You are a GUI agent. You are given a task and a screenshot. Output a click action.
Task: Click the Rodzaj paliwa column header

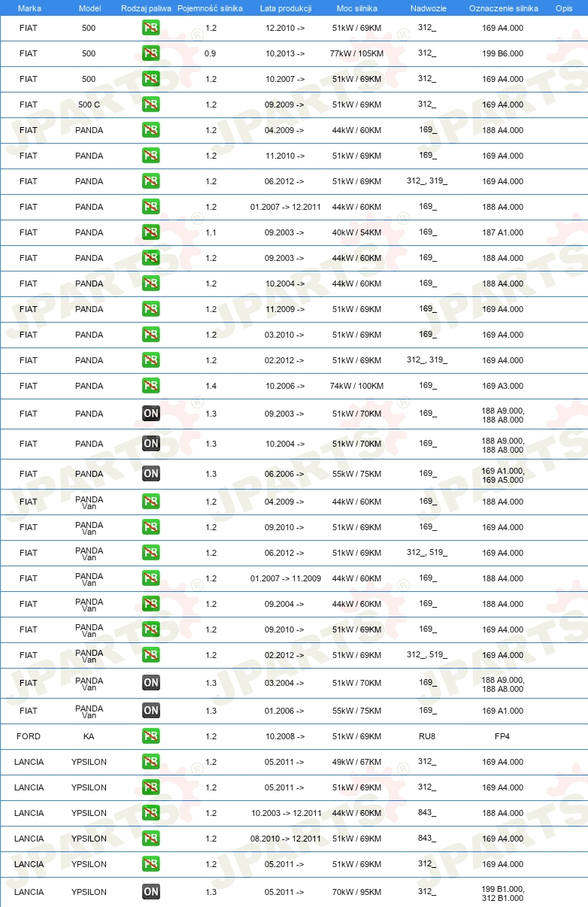tap(146, 8)
